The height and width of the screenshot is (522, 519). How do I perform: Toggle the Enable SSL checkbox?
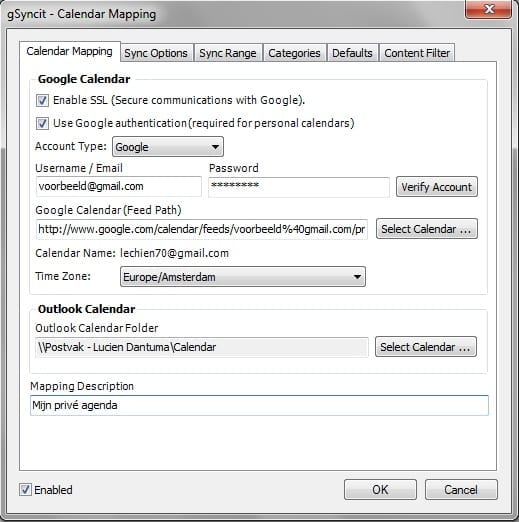click(42, 100)
